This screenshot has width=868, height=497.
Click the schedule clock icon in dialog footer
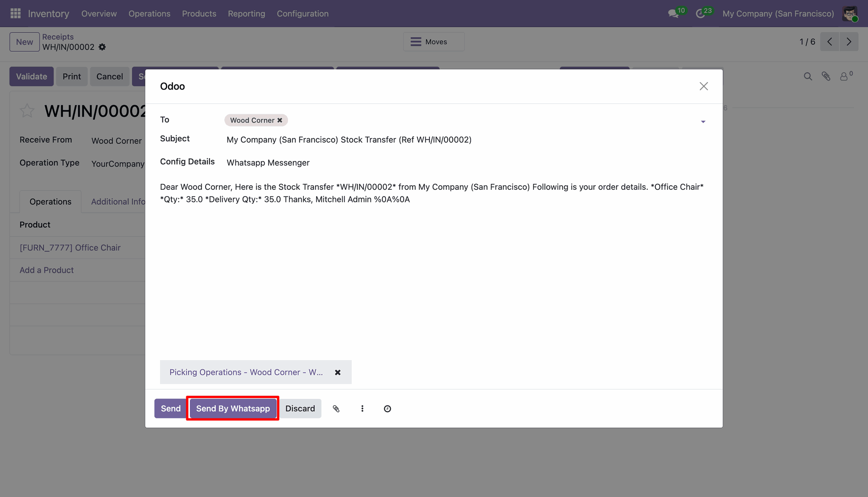coord(387,408)
